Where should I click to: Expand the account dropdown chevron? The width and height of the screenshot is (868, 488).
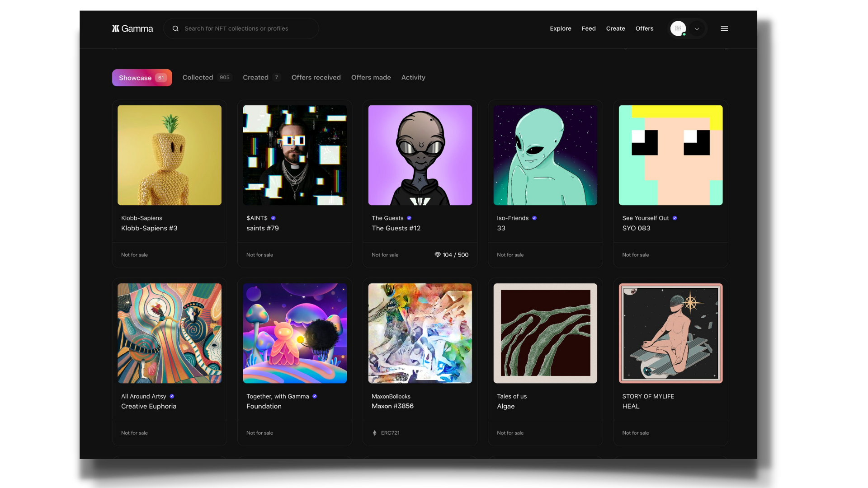click(x=697, y=29)
